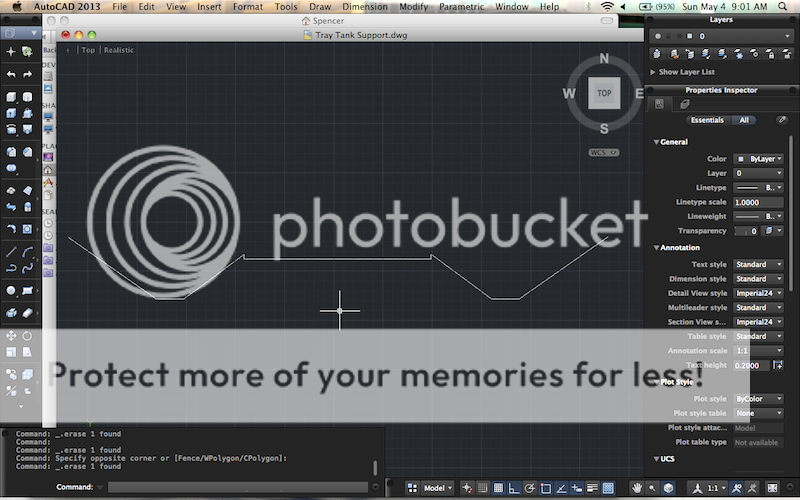800x500 pixels.
Task: Switch Properties Inspector to Essentials
Action: tap(707, 120)
